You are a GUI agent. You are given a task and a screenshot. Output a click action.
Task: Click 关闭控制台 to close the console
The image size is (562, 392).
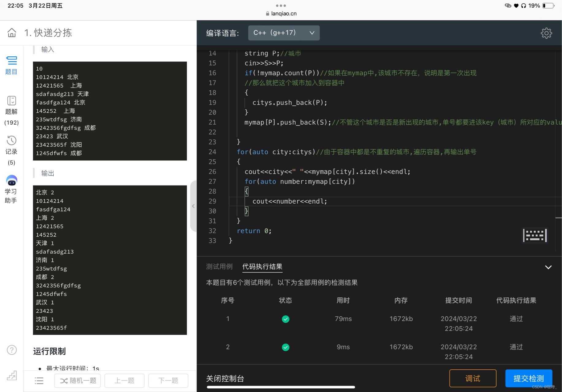point(225,379)
